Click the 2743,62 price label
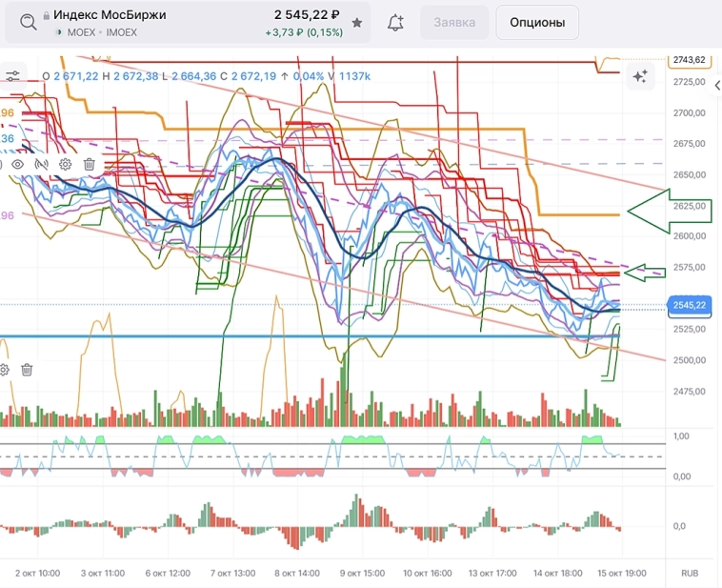 pyautogui.click(x=689, y=60)
